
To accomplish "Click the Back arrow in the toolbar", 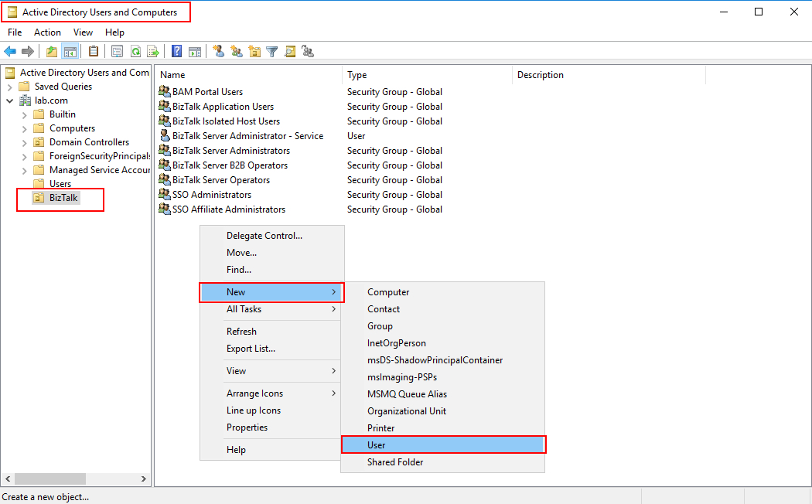I will click(x=10, y=51).
